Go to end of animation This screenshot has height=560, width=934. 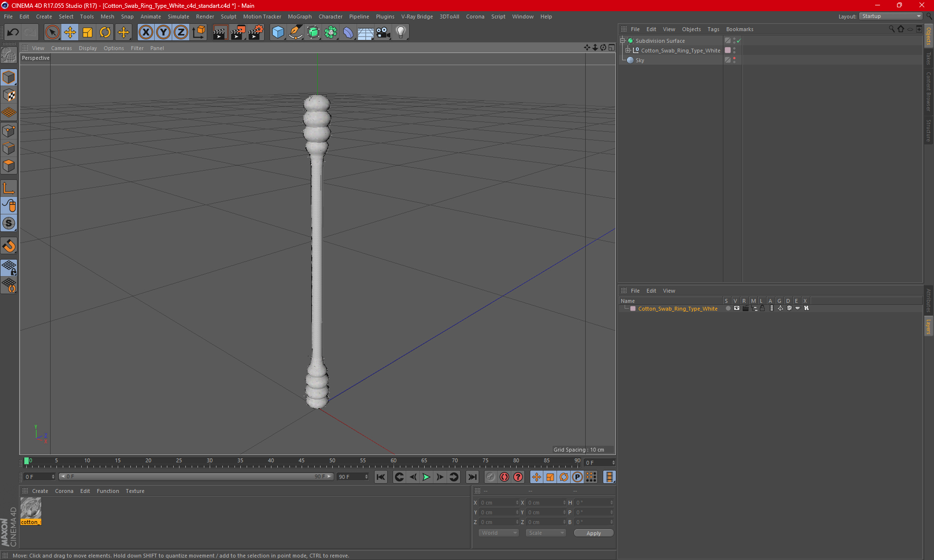click(x=472, y=477)
